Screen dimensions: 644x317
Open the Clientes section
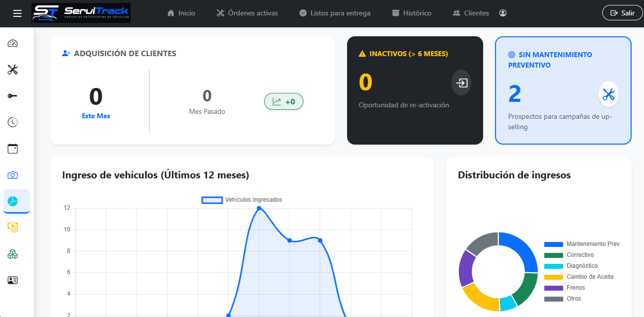click(471, 13)
